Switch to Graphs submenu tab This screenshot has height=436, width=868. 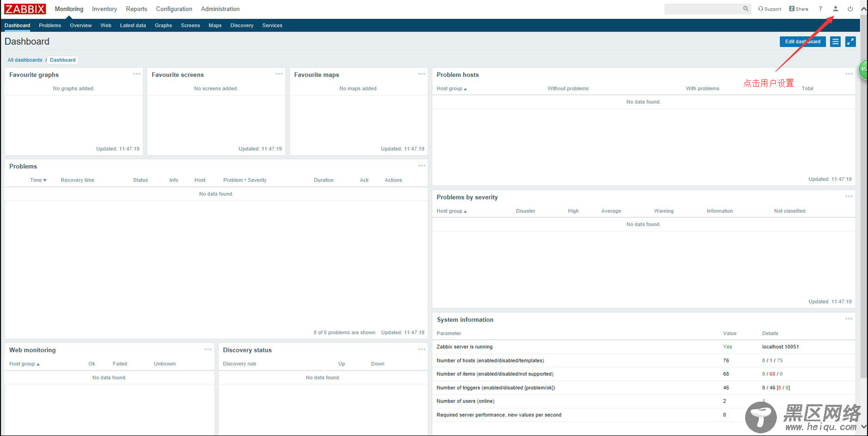point(163,25)
